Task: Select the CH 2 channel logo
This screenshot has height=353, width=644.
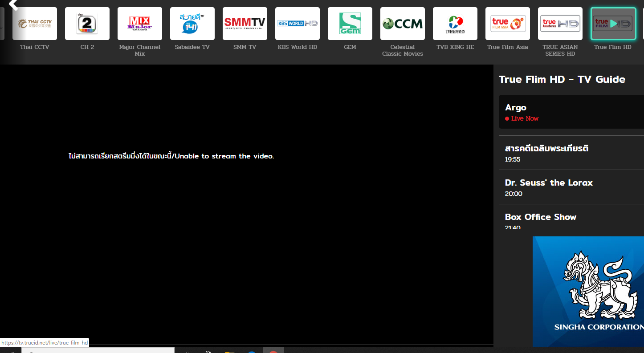Action: (x=87, y=24)
